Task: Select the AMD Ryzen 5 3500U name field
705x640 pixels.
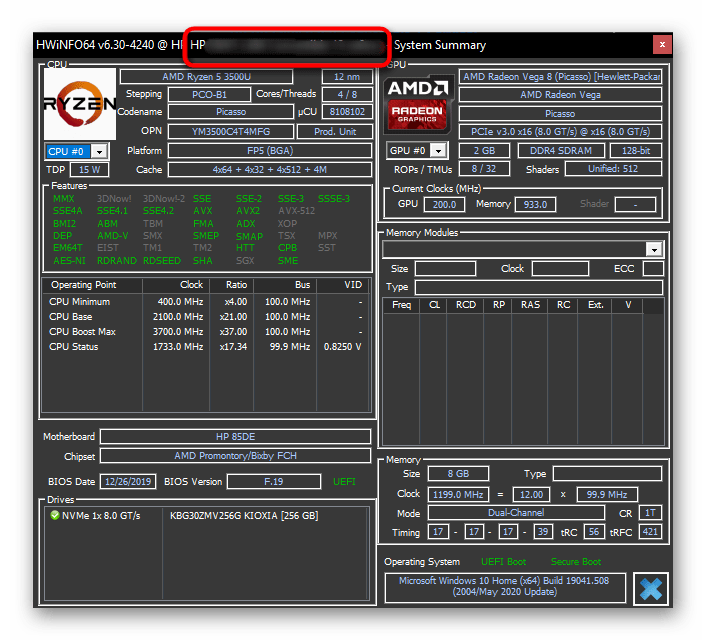Action: point(206,76)
